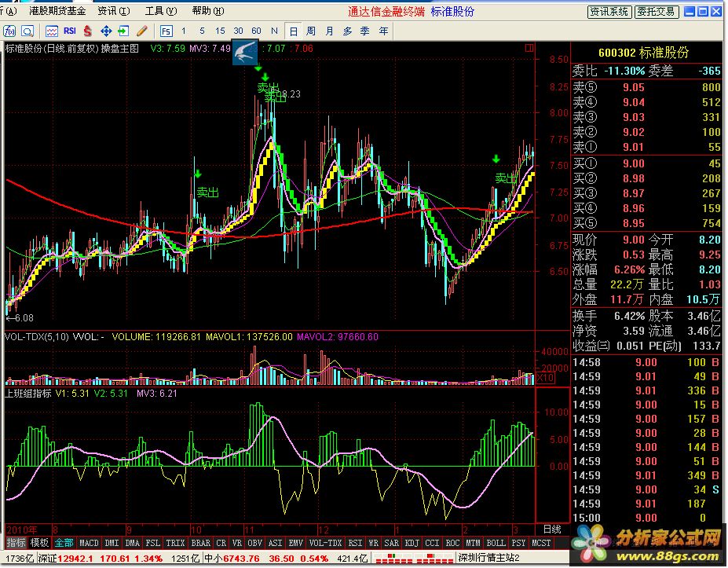
Task: Select the RSI toolbar icon
Action: tap(70, 31)
